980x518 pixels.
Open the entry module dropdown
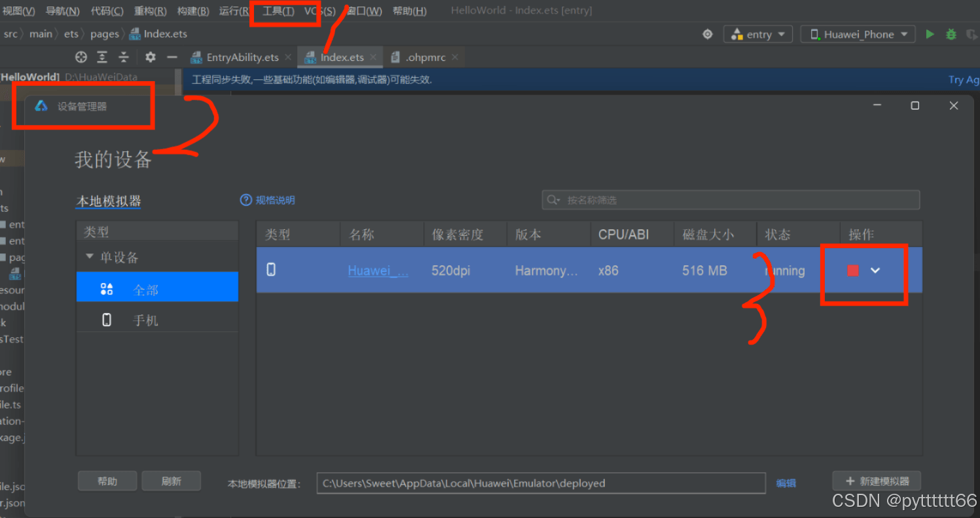pyautogui.click(x=758, y=34)
